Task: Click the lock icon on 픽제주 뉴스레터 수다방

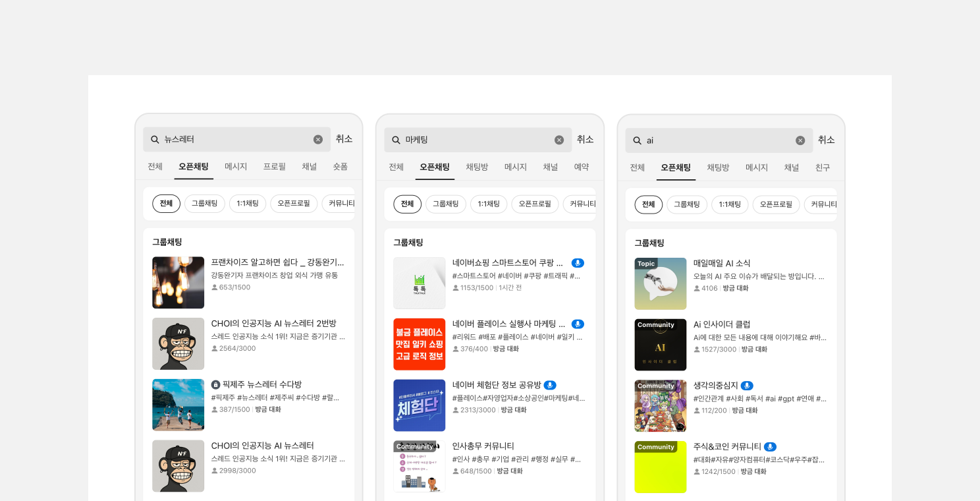Action: [215, 384]
